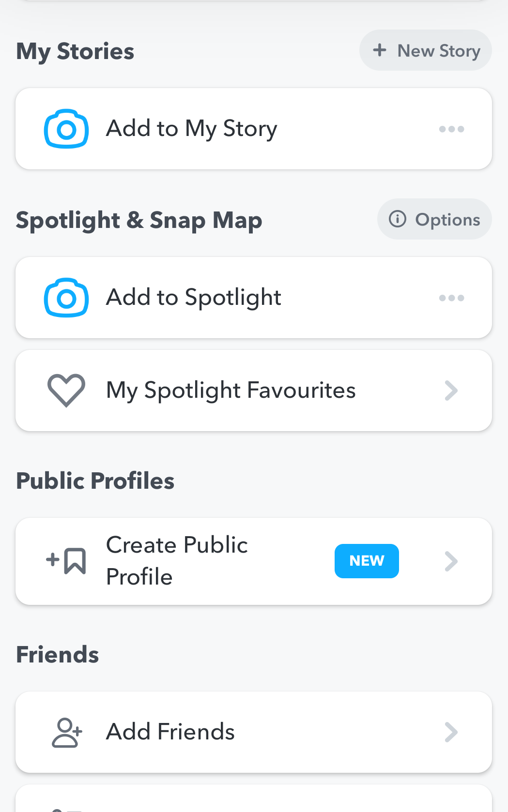
Task: Tap the info icon in Options button
Action: click(398, 219)
